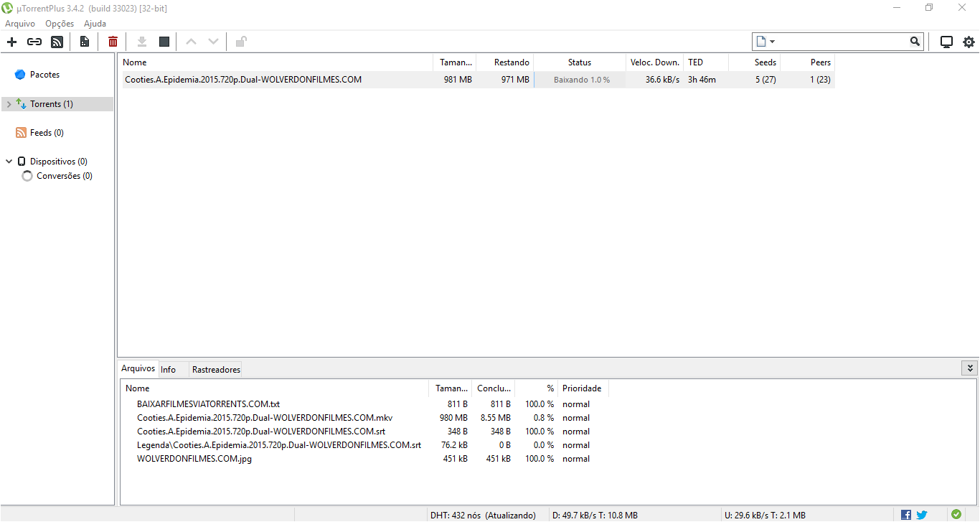Click the Remote monitor icon
The image size is (980, 522).
[946, 42]
